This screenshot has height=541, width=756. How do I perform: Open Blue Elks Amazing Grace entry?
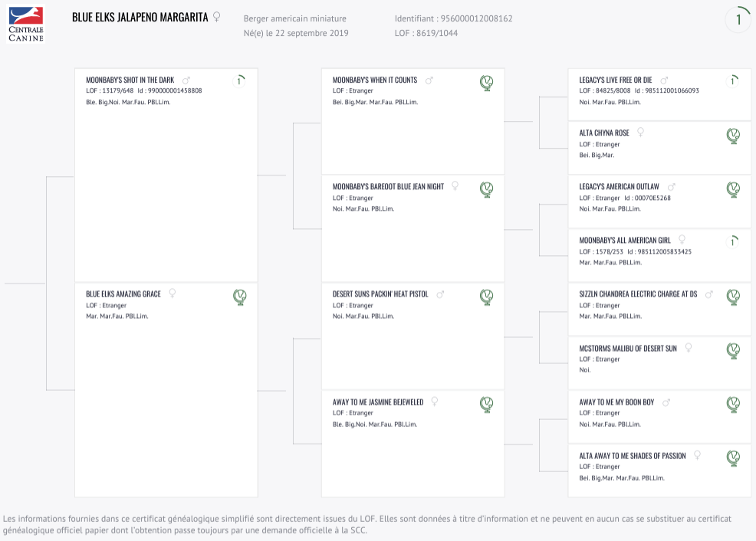pyautogui.click(x=123, y=293)
